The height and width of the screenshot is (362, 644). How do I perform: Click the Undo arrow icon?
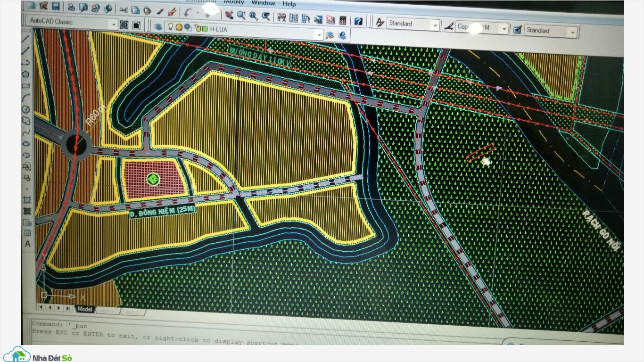(x=188, y=12)
